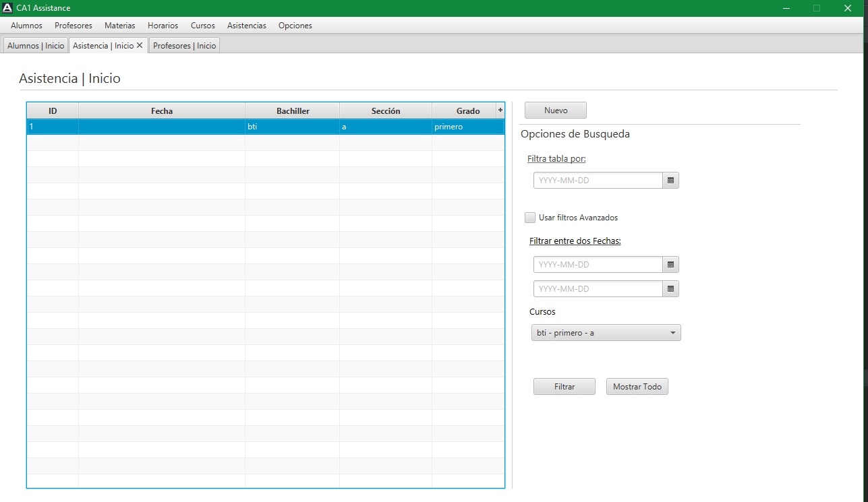Screen dimensions: 868x502
Task: Open the Alumnos menu
Action: [x=26, y=26]
